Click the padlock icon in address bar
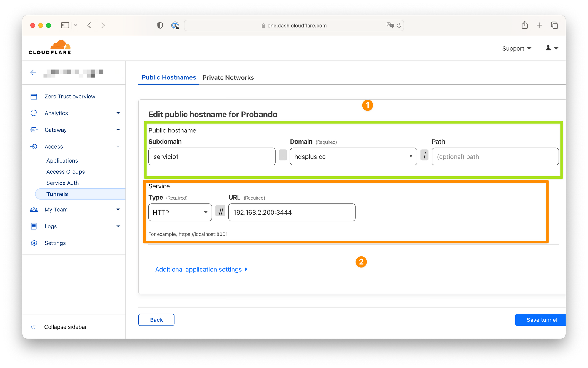The image size is (588, 368). (263, 26)
